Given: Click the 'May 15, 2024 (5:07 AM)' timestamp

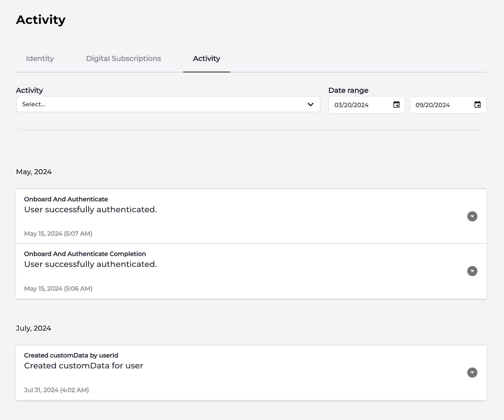Looking at the screenshot, I should [x=58, y=234].
